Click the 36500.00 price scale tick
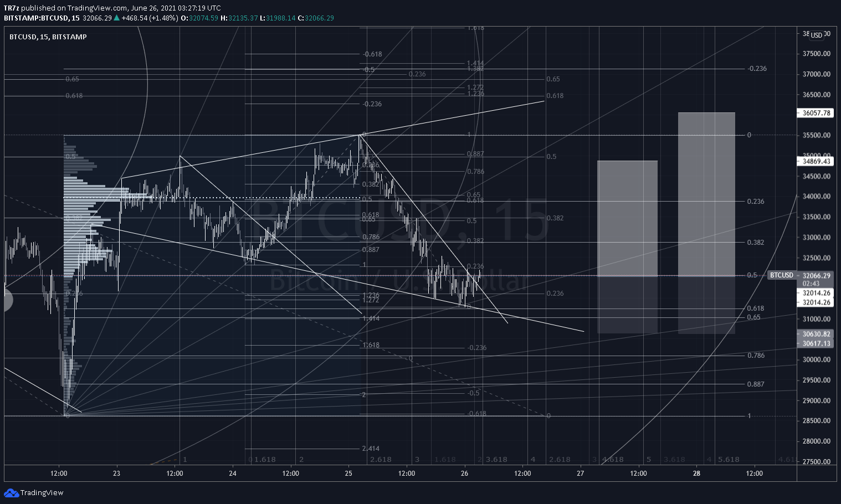841x504 pixels. pos(816,95)
